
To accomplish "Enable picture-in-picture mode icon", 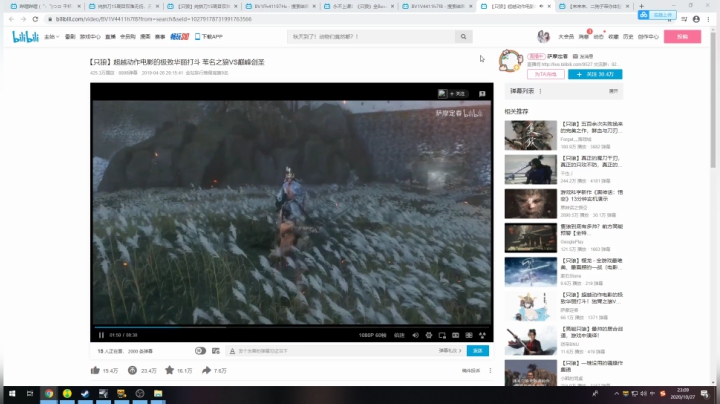I will coord(442,335).
